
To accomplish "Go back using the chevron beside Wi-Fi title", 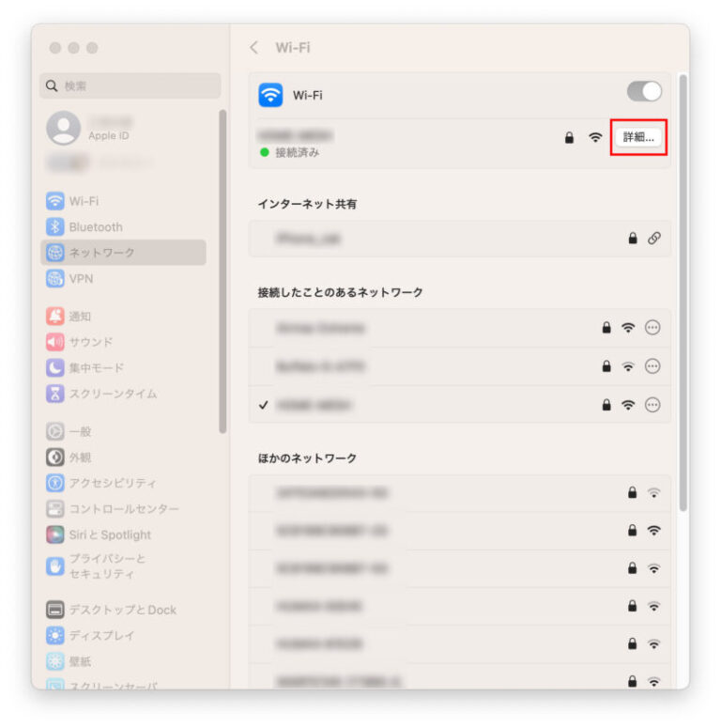I will (x=253, y=47).
